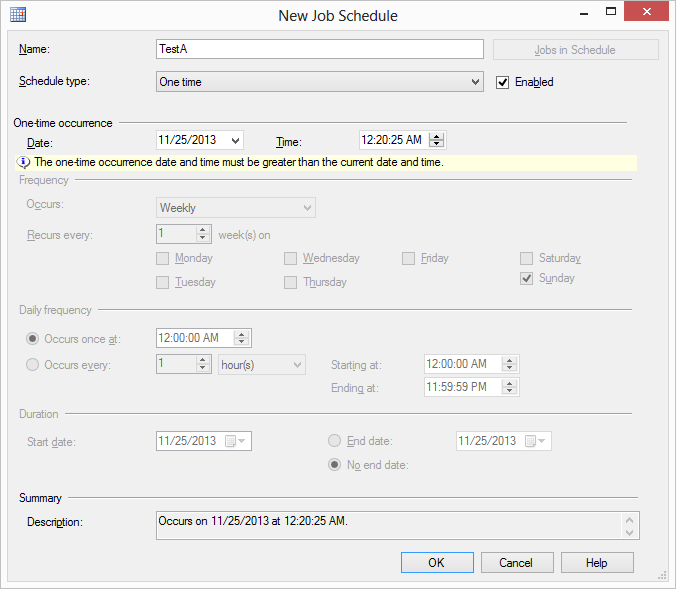Check the Monday checkbox

[163, 259]
